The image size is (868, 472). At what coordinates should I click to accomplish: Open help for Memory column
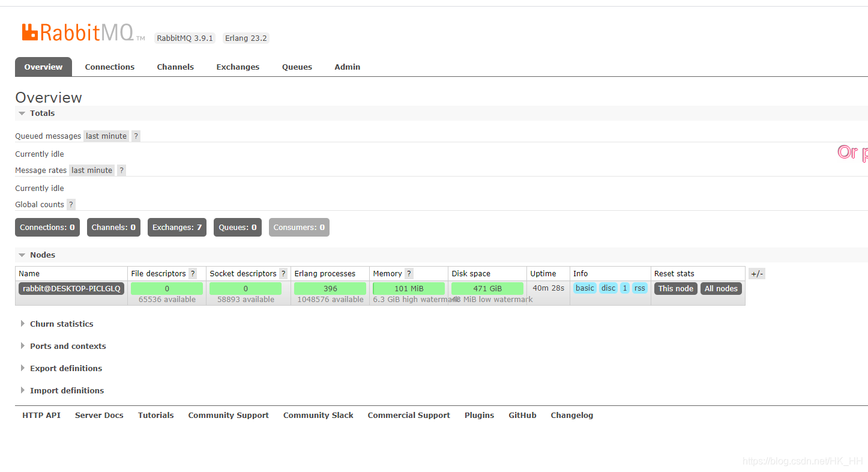[x=409, y=274]
